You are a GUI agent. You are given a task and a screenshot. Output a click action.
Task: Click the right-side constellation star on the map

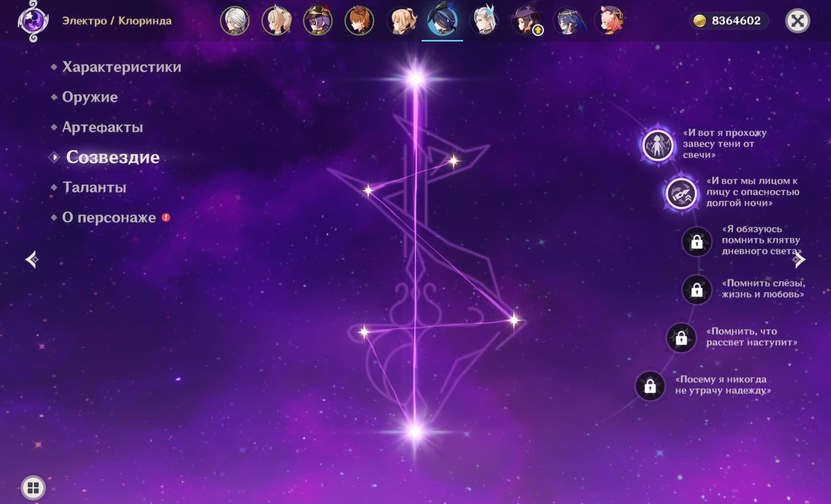tap(514, 320)
